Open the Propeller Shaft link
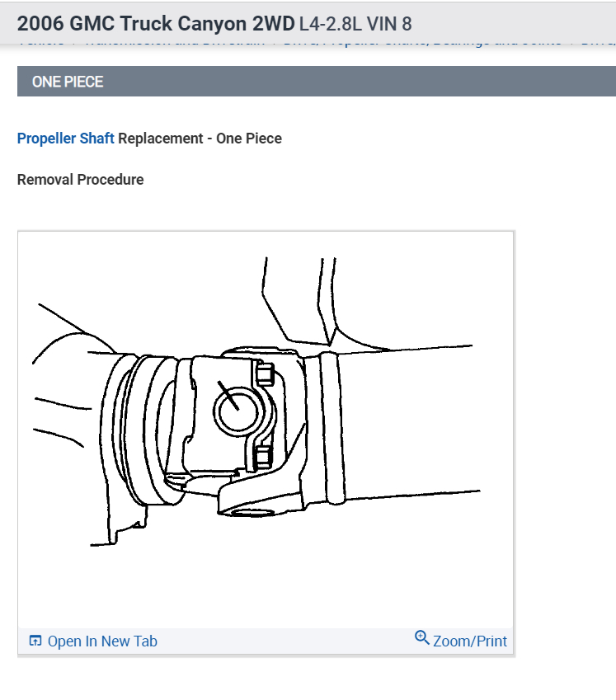616x700 pixels. click(x=66, y=139)
